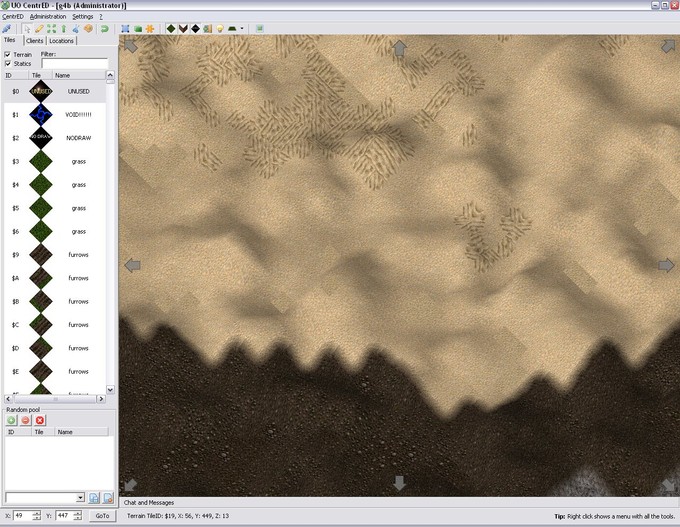Click the light bulb toolbar icon

(x=219, y=29)
